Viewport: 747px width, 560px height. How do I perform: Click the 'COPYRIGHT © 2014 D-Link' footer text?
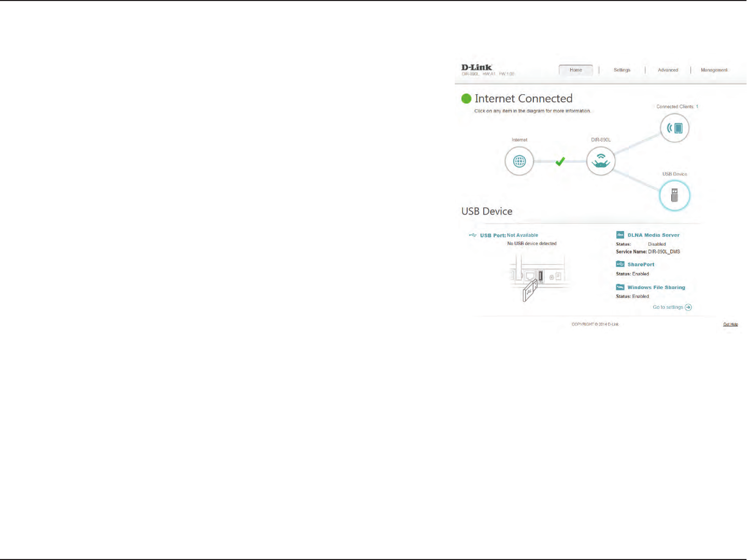click(595, 324)
